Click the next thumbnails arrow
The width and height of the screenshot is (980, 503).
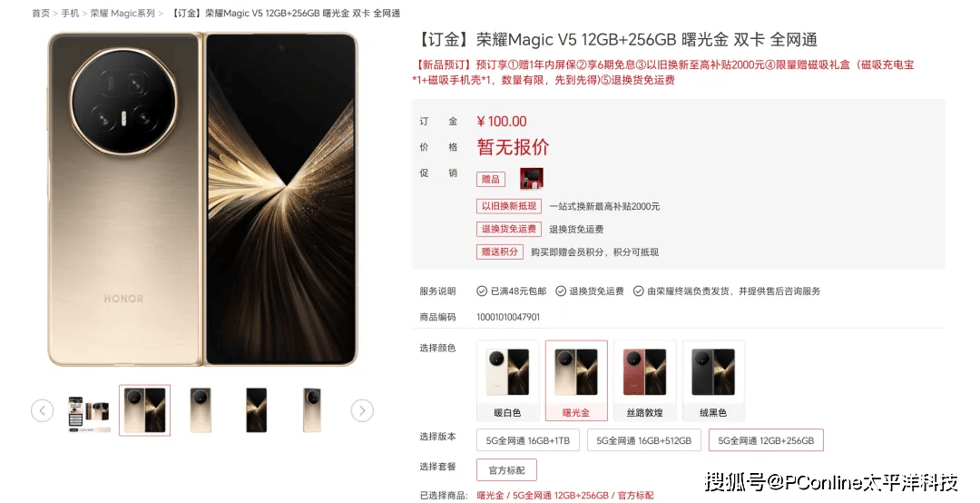[x=362, y=410]
